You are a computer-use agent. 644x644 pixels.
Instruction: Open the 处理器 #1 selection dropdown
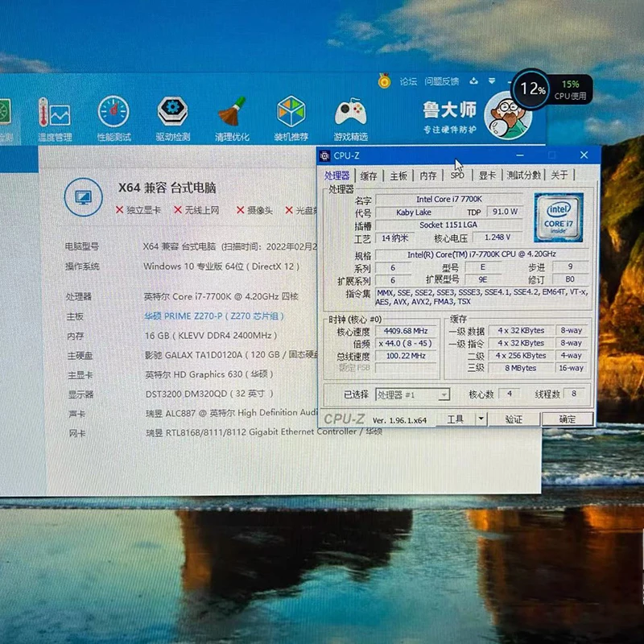[x=412, y=394]
